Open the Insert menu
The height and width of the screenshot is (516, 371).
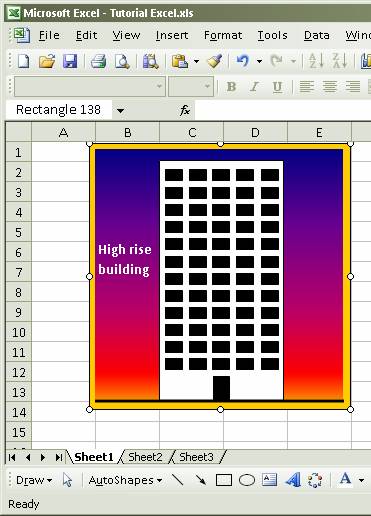coord(172,35)
